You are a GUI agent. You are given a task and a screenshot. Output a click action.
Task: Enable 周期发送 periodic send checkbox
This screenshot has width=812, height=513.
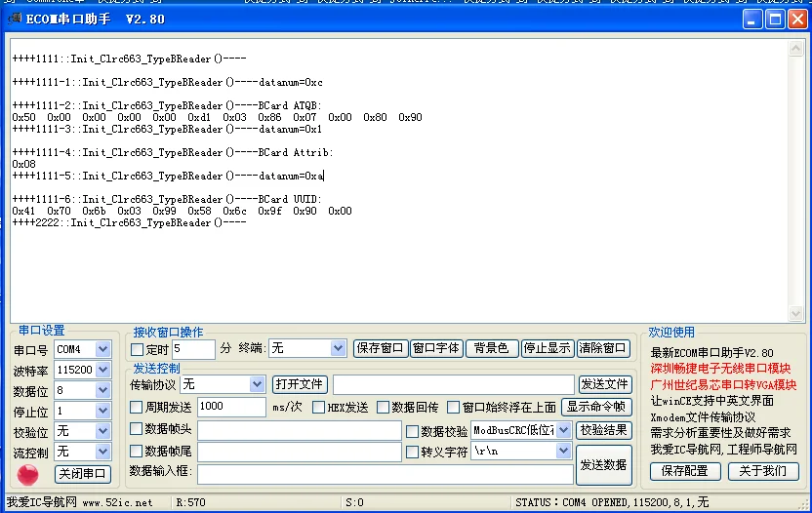point(138,408)
